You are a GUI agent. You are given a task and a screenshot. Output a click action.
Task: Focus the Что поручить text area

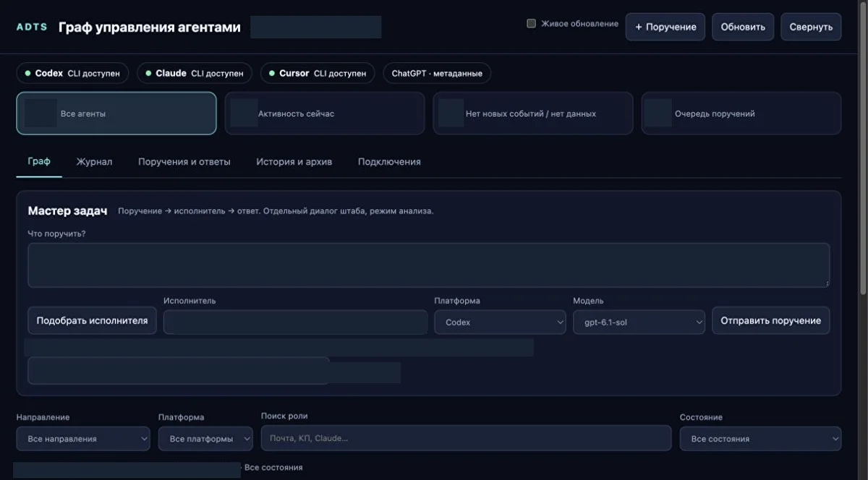tap(429, 265)
